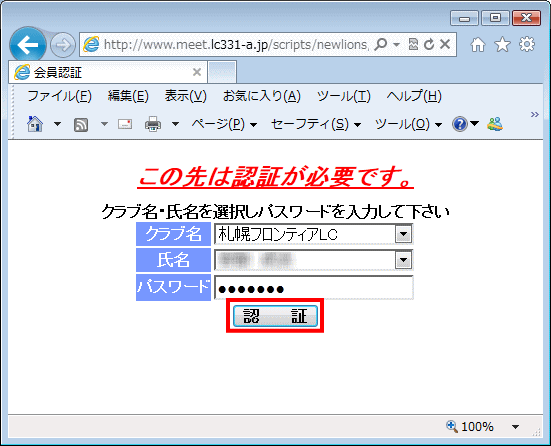Close the 会員認証 tab

point(197,72)
